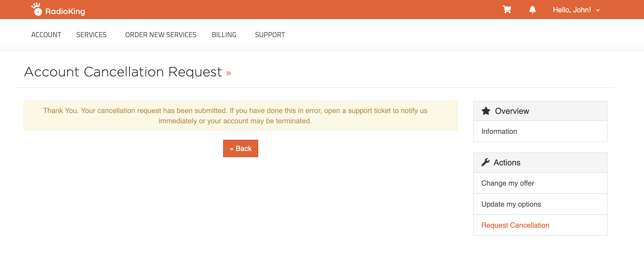Click the notifications bell icon
The image size is (644, 261).
tap(532, 9)
